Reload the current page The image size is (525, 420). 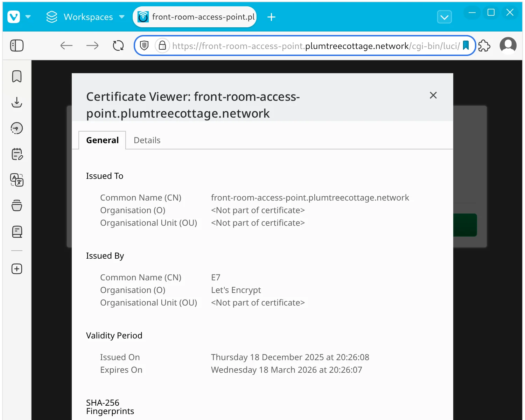[x=118, y=45]
